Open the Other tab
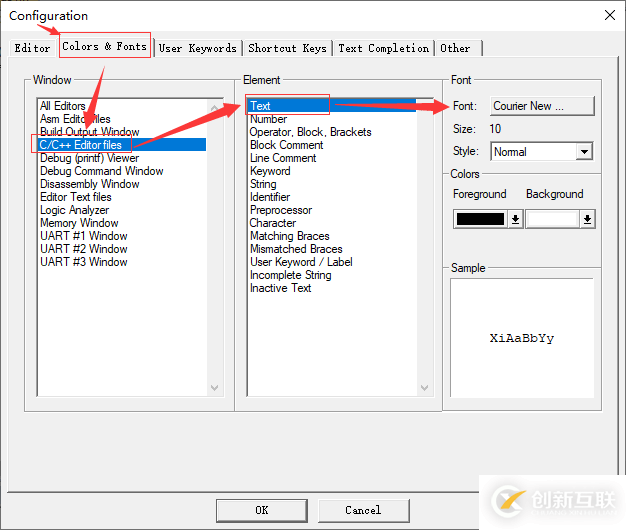626x530 pixels. [459, 48]
